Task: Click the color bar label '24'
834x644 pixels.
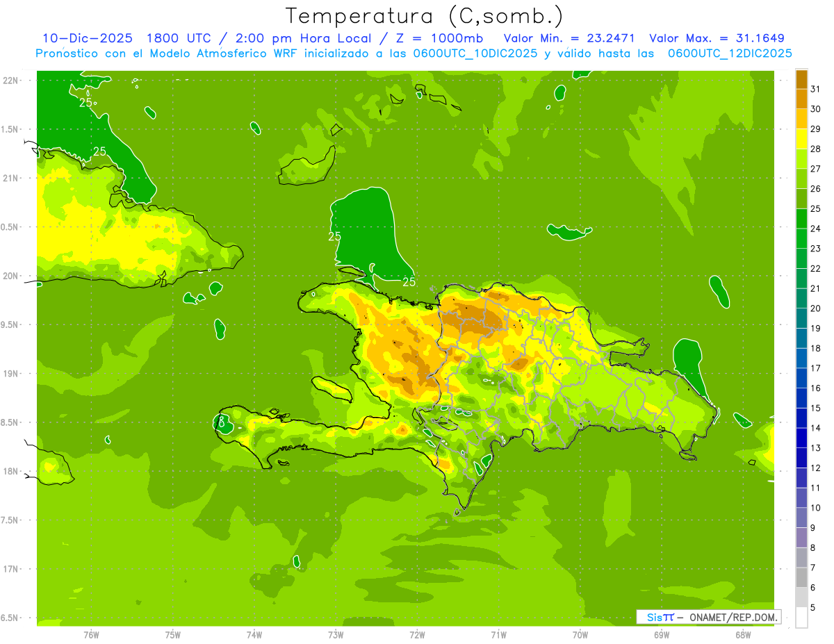Action: click(x=816, y=229)
